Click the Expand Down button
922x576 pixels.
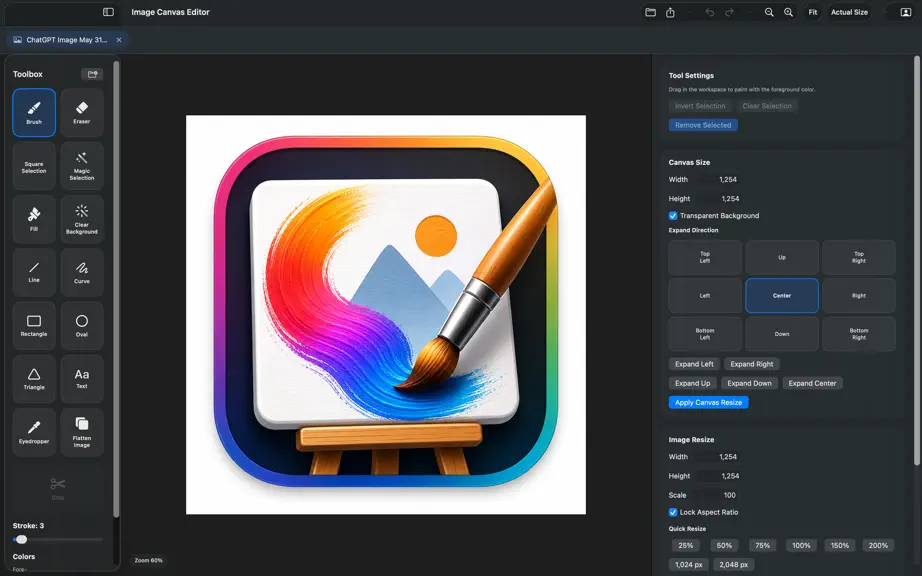click(750, 383)
